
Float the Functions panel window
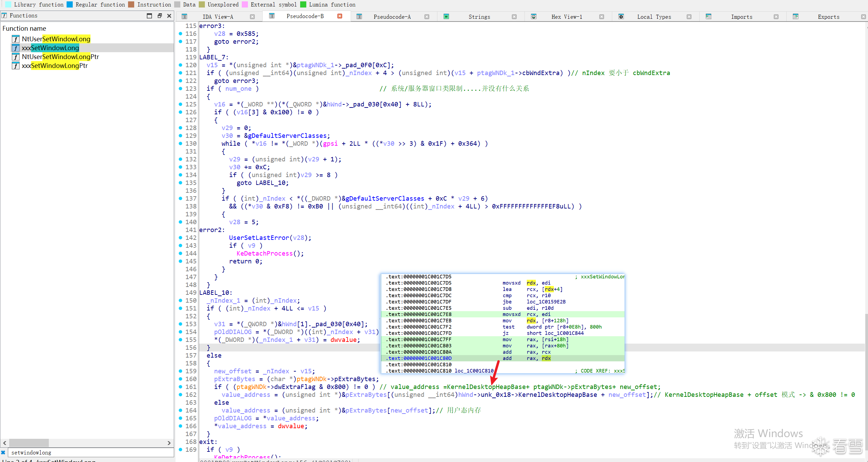tap(159, 16)
